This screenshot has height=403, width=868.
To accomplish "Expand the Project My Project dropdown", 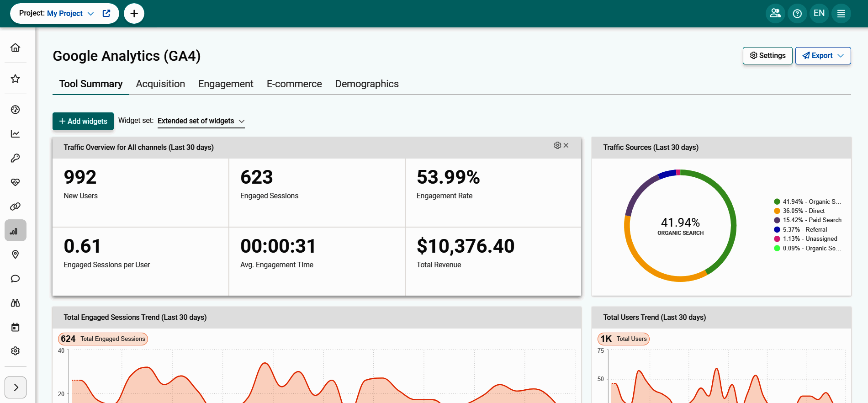I will click(x=90, y=14).
